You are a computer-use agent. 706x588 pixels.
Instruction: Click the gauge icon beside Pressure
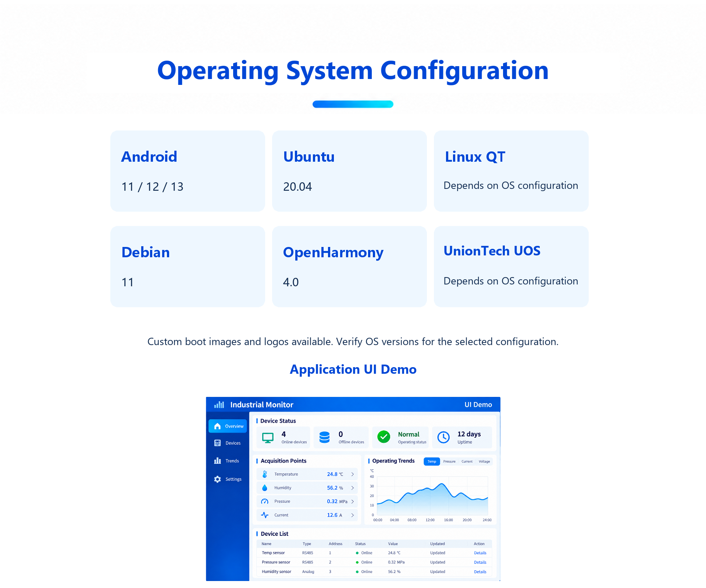[x=265, y=501]
